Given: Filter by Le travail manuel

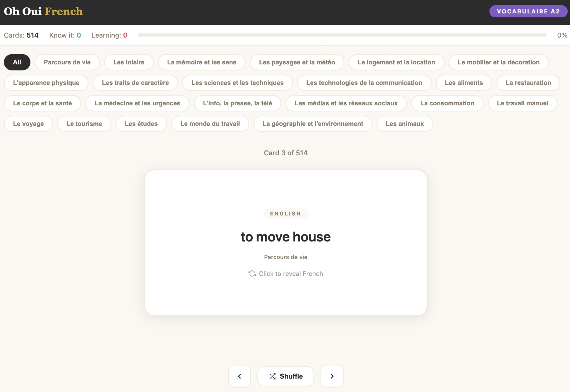Looking at the screenshot, I should (522, 103).
